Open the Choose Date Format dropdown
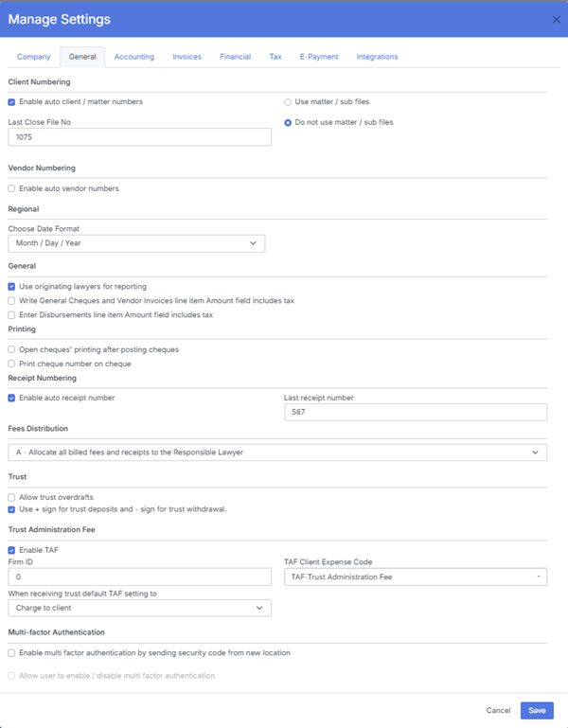Image resolution: width=568 pixels, height=728 pixels. (136, 243)
